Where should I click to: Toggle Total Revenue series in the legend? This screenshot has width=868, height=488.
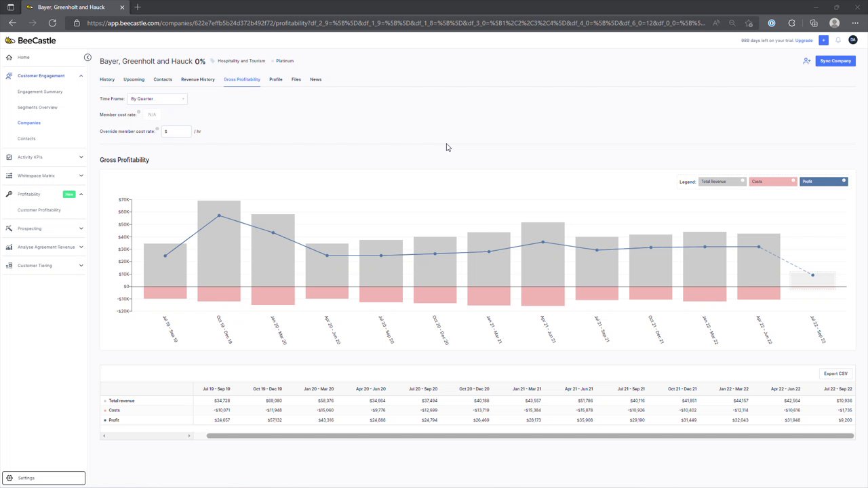point(722,182)
